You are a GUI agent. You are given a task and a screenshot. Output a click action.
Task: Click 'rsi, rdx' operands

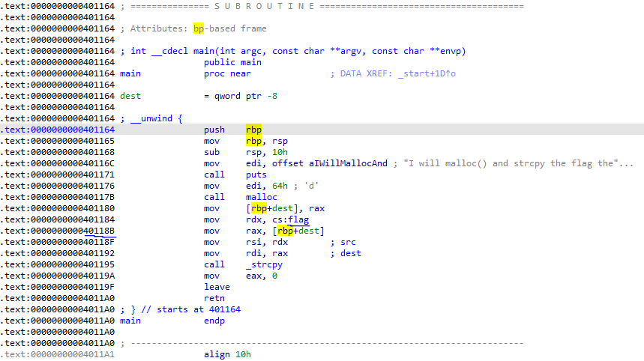pyautogui.click(x=267, y=242)
